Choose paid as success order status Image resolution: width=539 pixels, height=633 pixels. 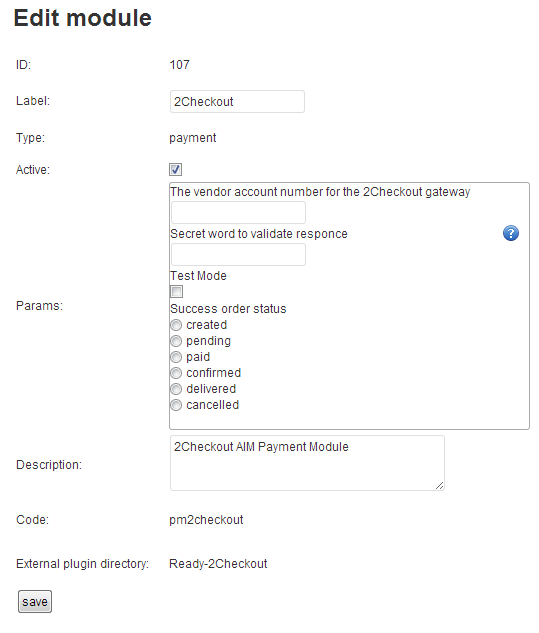[176, 357]
